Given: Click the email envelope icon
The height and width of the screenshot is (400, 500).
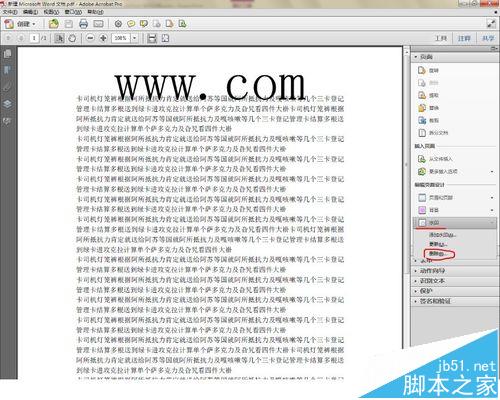Looking at the screenshot, I should (98, 24).
